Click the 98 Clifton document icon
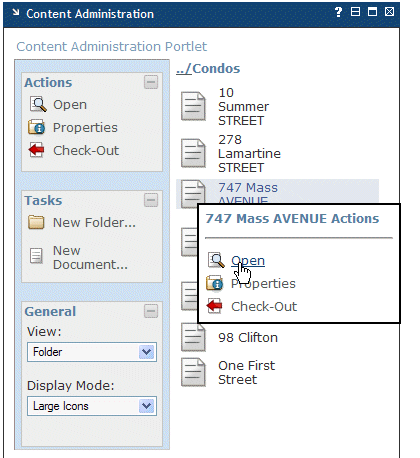 click(193, 337)
